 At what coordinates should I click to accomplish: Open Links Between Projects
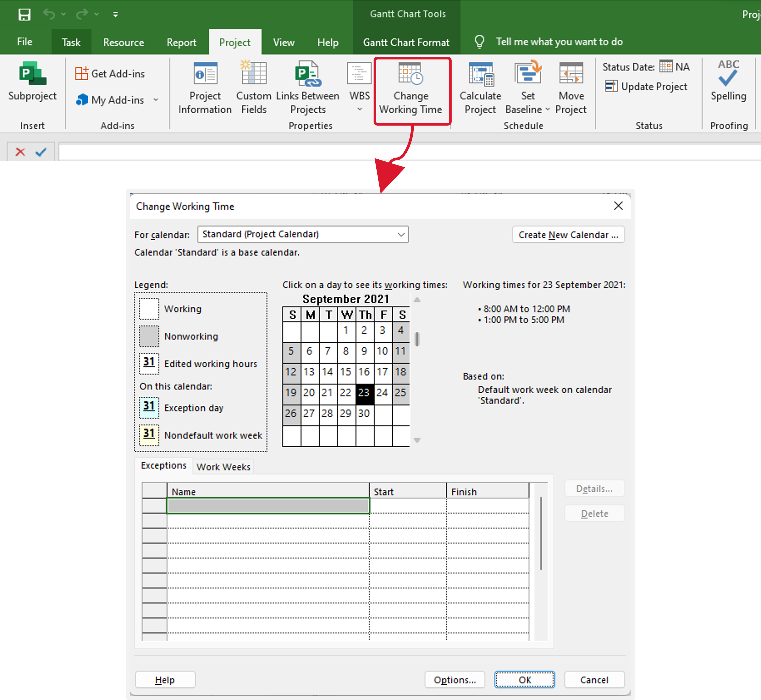tap(307, 88)
